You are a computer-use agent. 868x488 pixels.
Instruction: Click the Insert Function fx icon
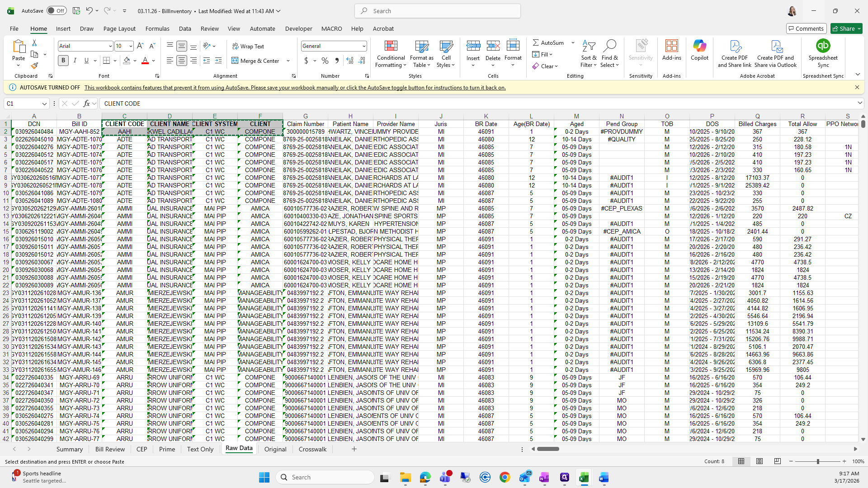[87, 103]
